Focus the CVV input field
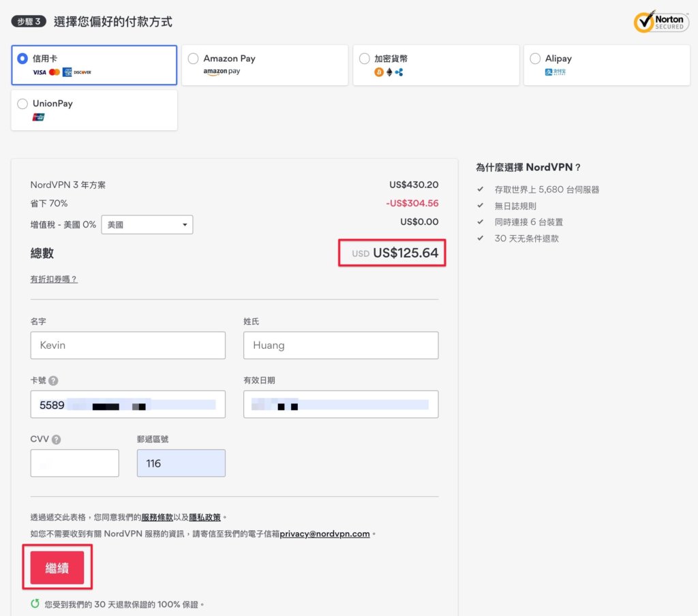This screenshot has height=616, width=698. click(x=75, y=463)
